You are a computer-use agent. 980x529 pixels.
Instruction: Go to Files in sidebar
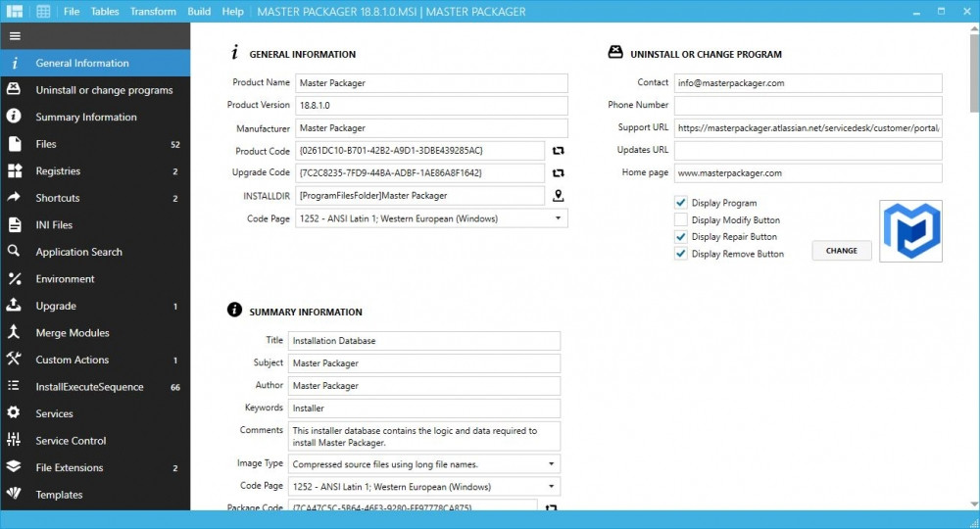[95, 144]
